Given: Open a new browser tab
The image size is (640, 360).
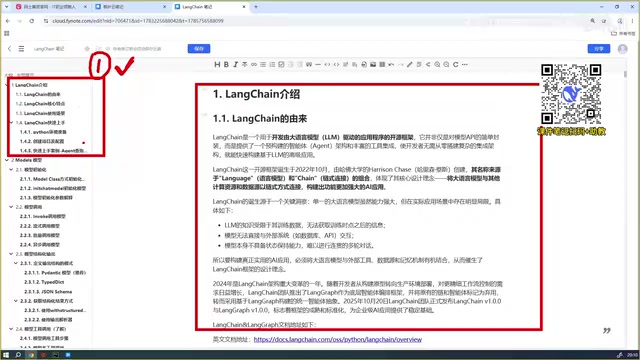Looking at the screenshot, I should point(256,7).
